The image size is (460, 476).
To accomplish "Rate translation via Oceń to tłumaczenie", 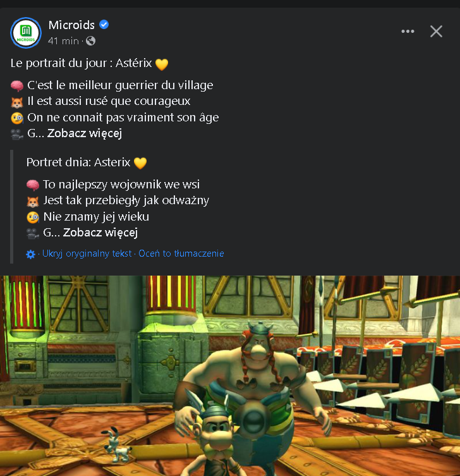I will coord(181,253).
